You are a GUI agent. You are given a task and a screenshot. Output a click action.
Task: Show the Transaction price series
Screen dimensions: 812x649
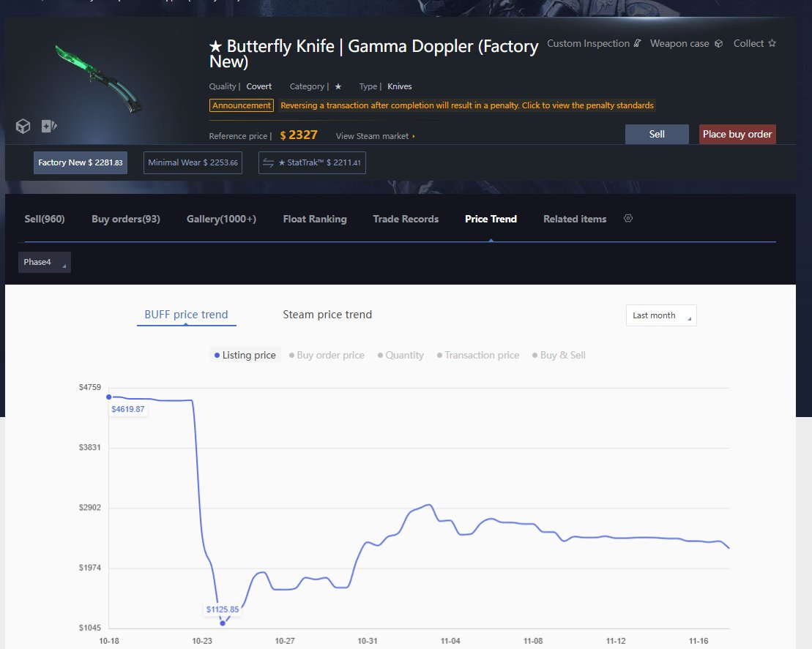478,355
